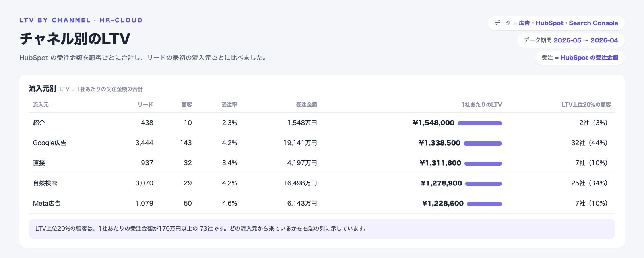The width and height of the screenshot is (644, 258).
Task: Click the チャネル別のLTV page title
Action: [x=75, y=39]
